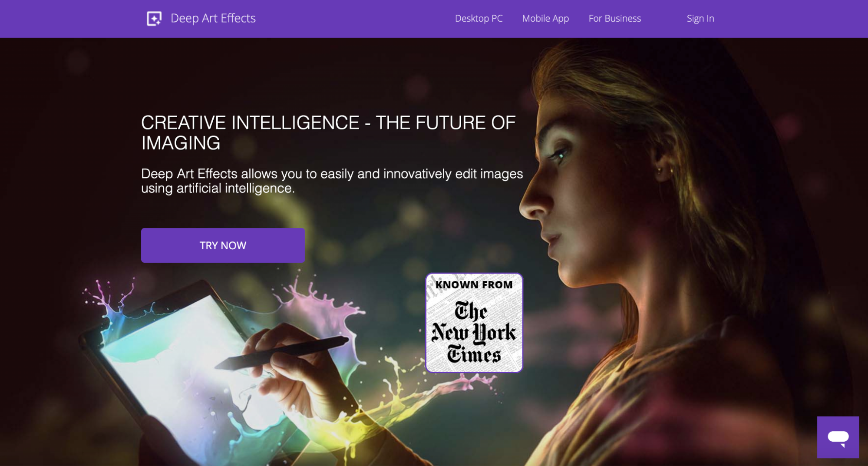Open the Known From New York Times badge
868x466 pixels.
coord(474,323)
